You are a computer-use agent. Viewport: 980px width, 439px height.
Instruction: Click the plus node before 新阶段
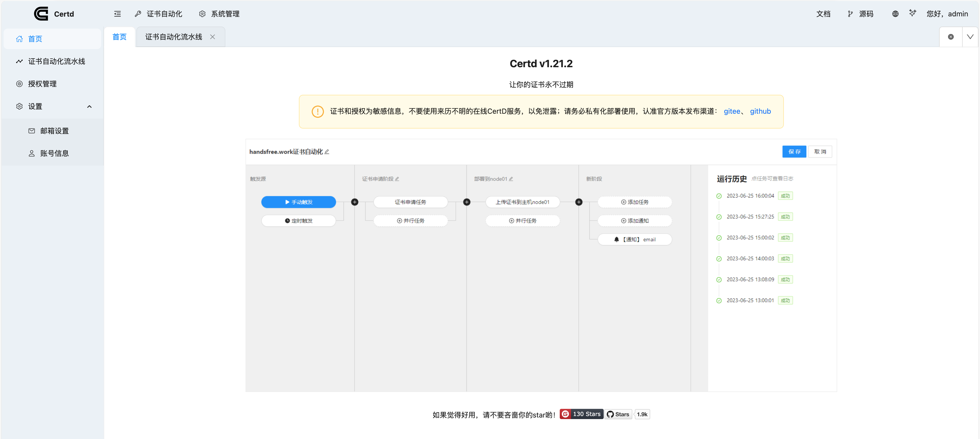[x=579, y=202]
